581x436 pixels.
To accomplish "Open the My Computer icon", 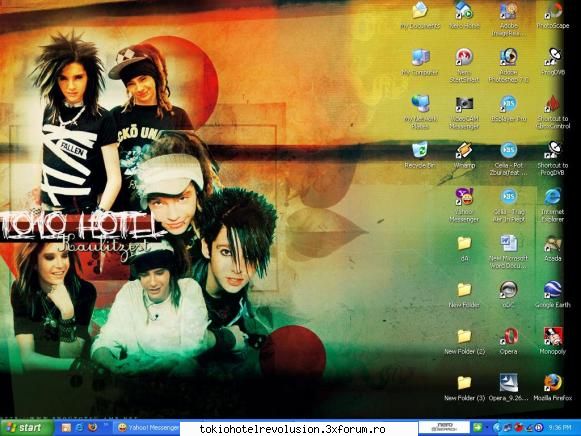I will click(420, 61).
